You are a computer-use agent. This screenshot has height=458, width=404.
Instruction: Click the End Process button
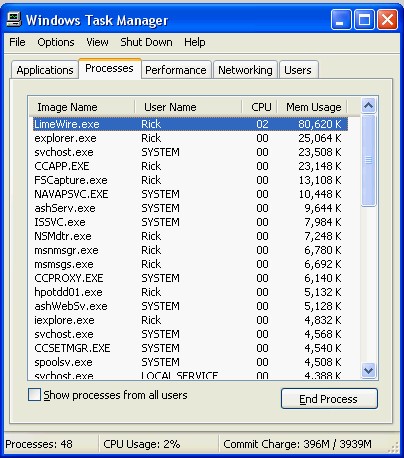(x=329, y=399)
